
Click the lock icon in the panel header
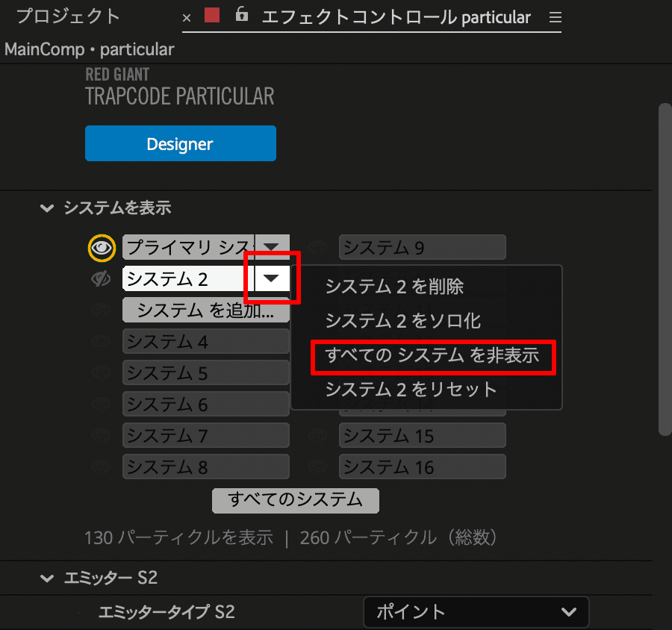pos(240,16)
